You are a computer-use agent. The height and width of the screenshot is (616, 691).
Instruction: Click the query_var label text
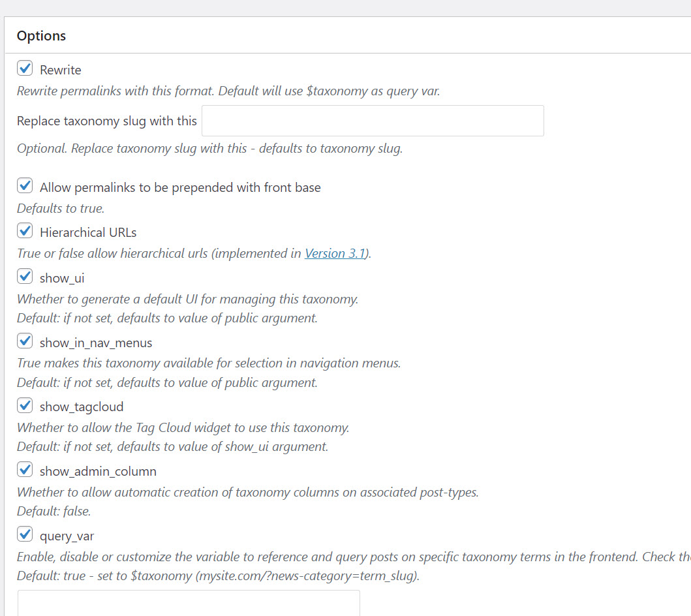tap(67, 536)
